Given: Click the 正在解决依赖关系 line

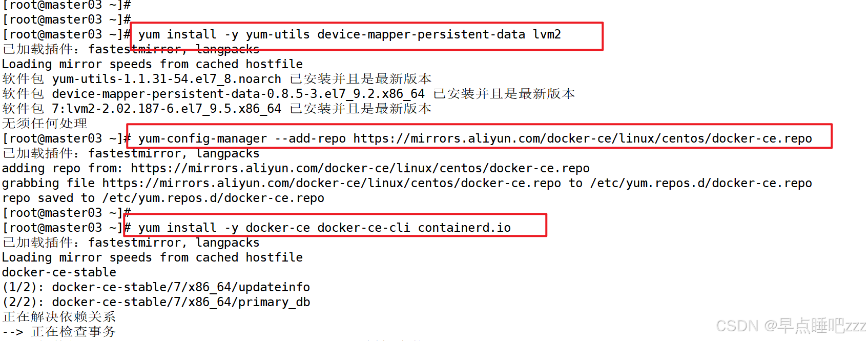Looking at the screenshot, I should pos(59,317).
